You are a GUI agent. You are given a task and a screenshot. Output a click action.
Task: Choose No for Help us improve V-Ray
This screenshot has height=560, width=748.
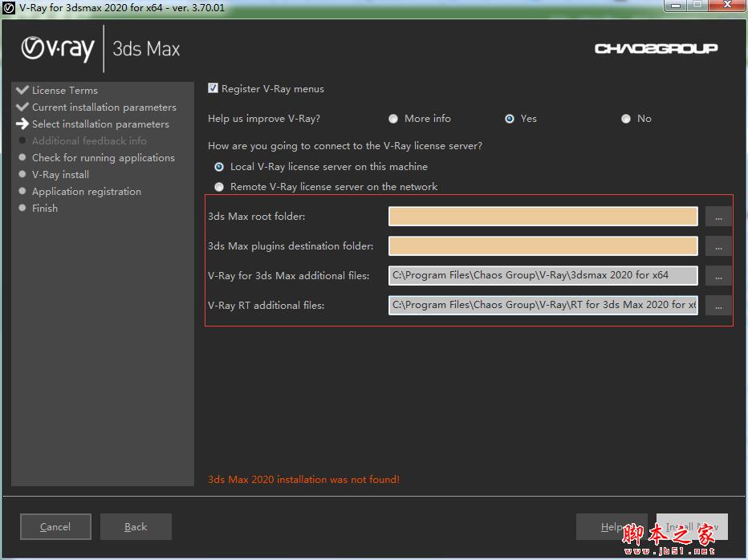[626, 119]
